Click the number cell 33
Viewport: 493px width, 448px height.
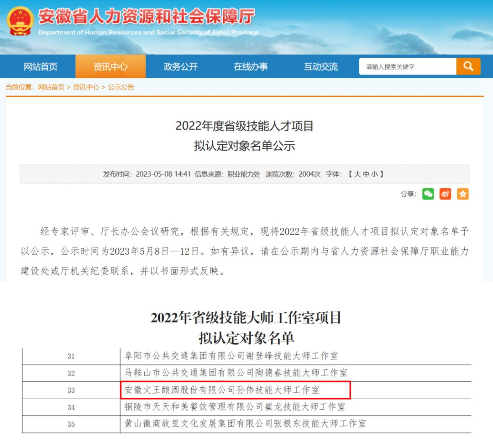point(71,390)
